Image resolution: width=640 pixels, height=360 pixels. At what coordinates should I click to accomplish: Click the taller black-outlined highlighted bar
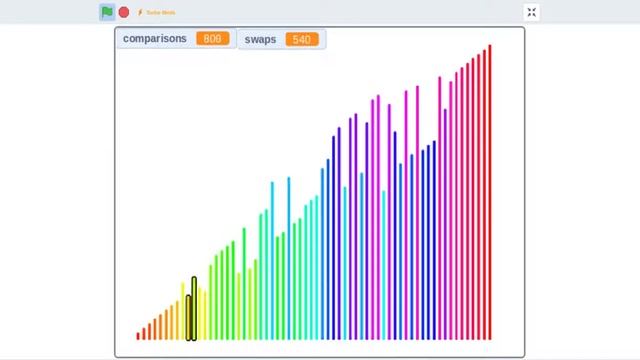194,309
